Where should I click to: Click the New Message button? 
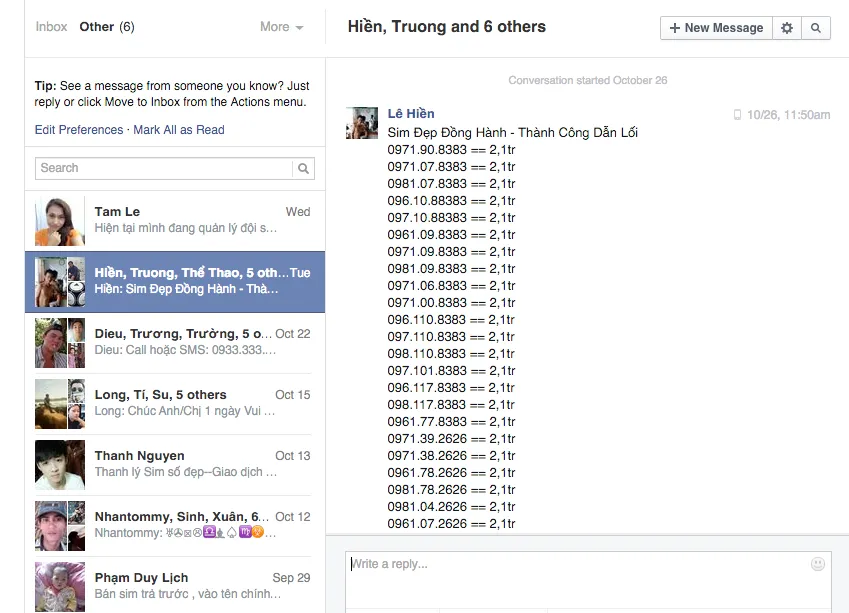715,28
